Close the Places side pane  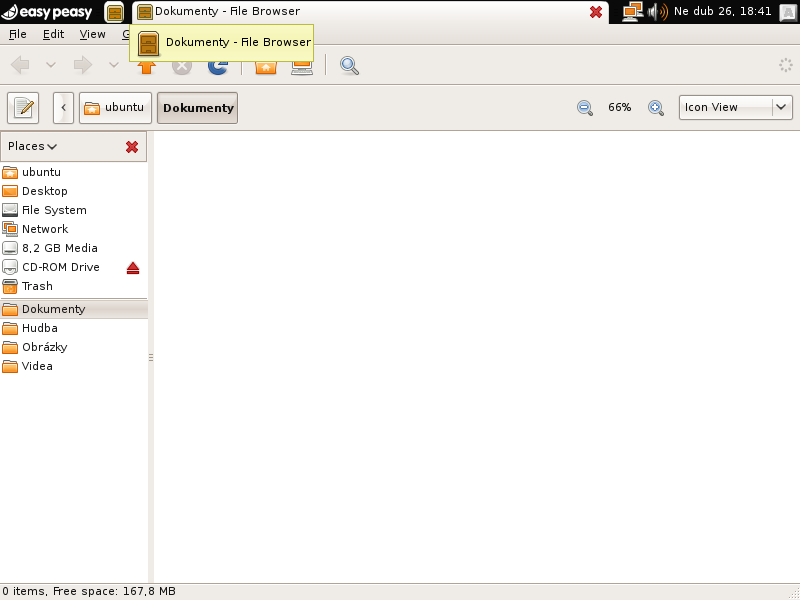132,147
